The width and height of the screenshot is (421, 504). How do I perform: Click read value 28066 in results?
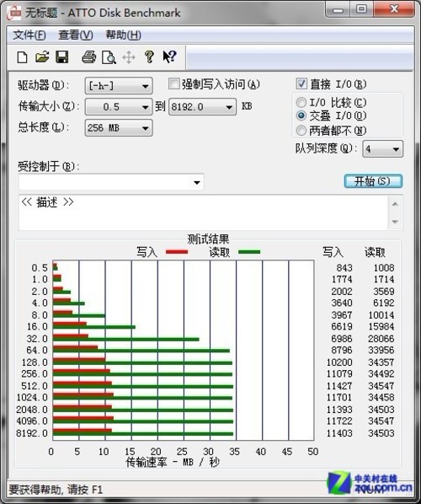point(381,338)
